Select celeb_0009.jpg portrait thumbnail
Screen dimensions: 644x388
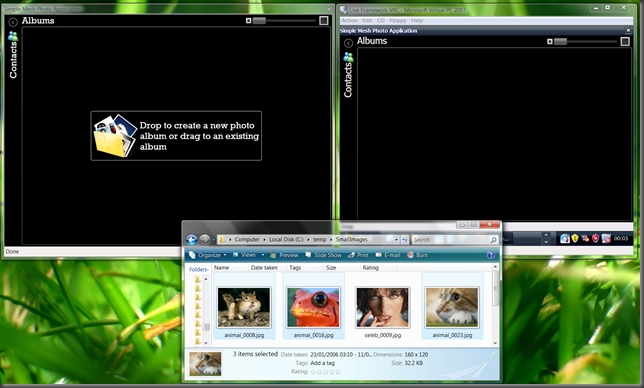coord(383,308)
